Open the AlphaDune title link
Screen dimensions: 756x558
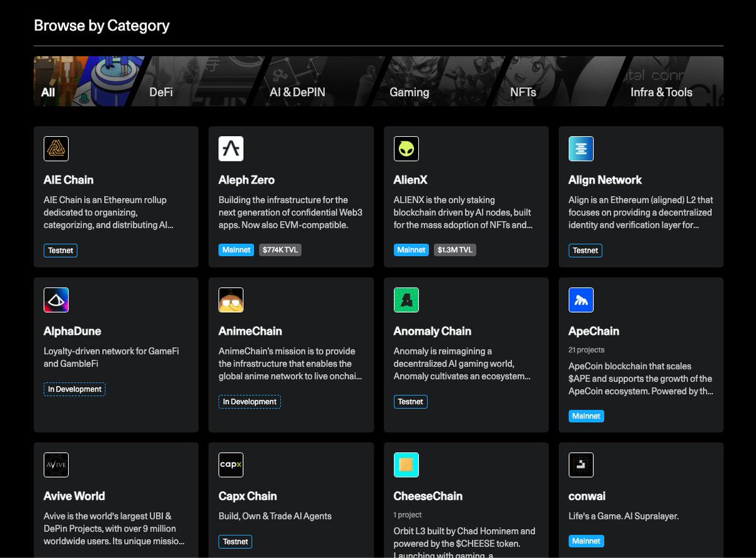pyautogui.click(x=72, y=331)
